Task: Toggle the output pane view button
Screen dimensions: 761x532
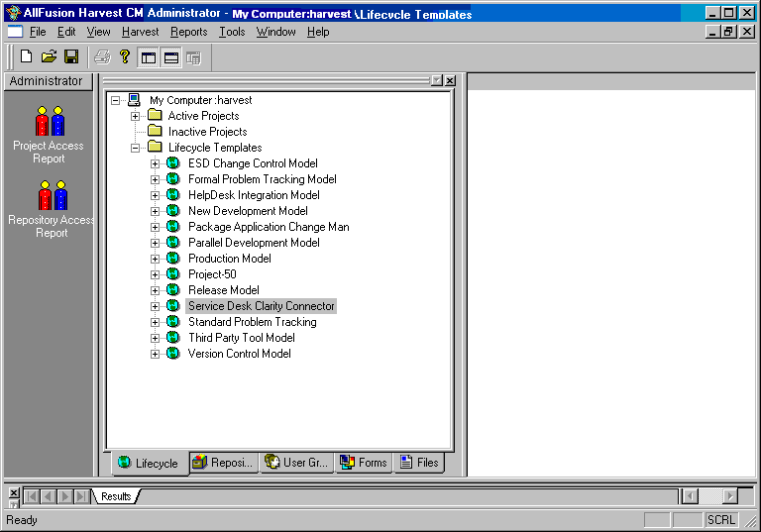Action: coord(170,57)
